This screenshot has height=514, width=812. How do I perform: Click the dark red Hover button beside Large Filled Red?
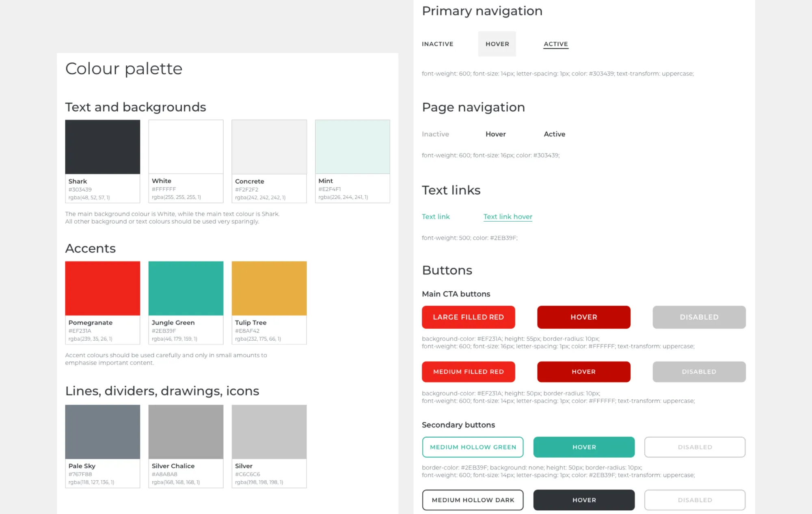(x=583, y=317)
